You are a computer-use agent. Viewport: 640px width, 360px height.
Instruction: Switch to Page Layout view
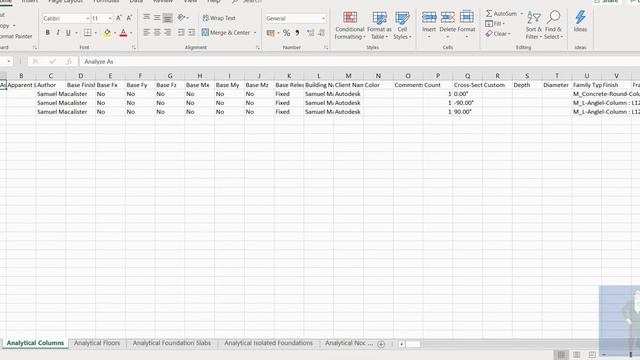576,355
